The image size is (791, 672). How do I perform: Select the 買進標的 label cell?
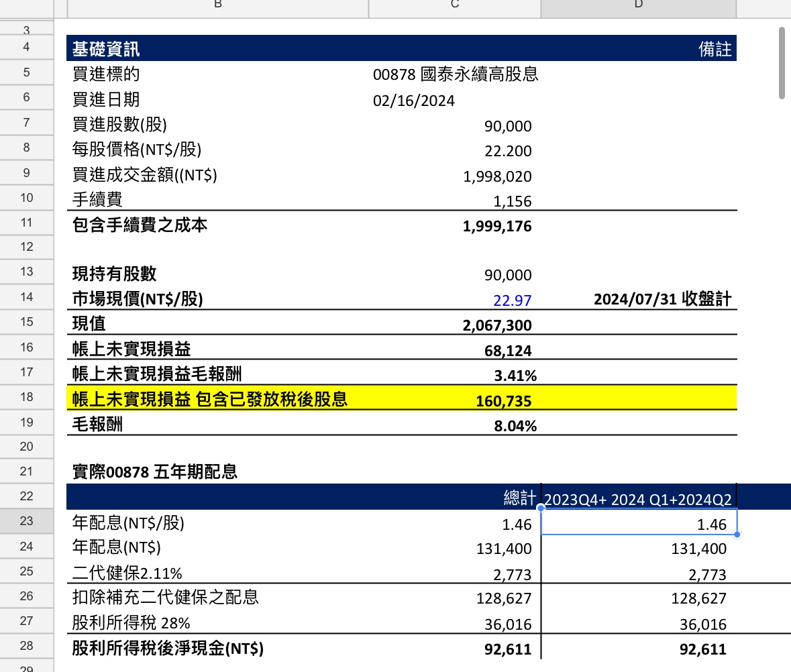tap(106, 74)
